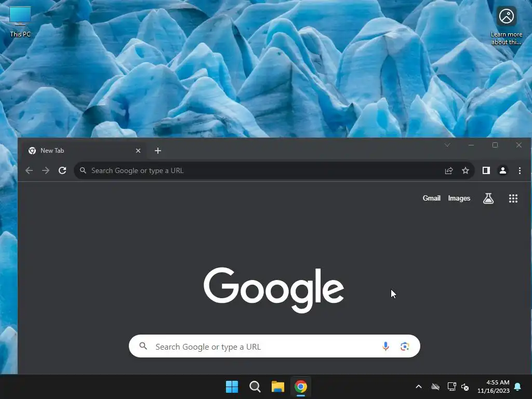Open a new tab with plus button
The width and height of the screenshot is (532, 399).
pyautogui.click(x=158, y=151)
